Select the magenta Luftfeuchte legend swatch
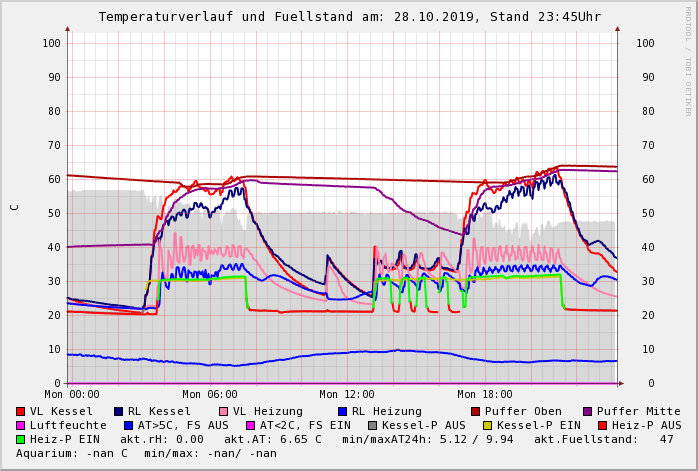This screenshot has height=471, width=698. (21, 425)
